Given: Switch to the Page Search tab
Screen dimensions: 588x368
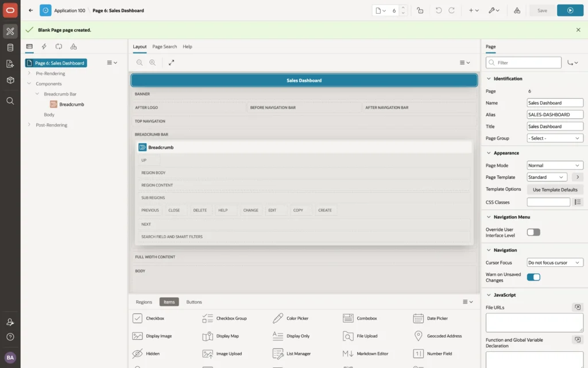Looking at the screenshot, I should click(164, 47).
